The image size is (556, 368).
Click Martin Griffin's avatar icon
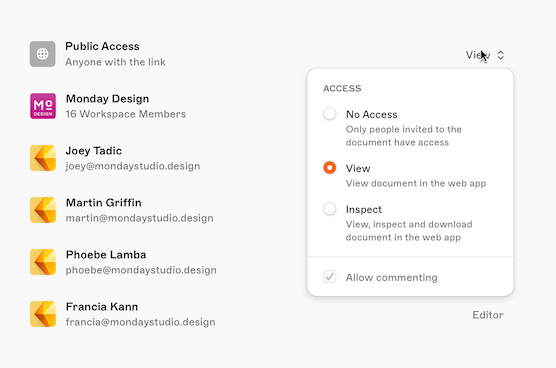[x=43, y=210]
